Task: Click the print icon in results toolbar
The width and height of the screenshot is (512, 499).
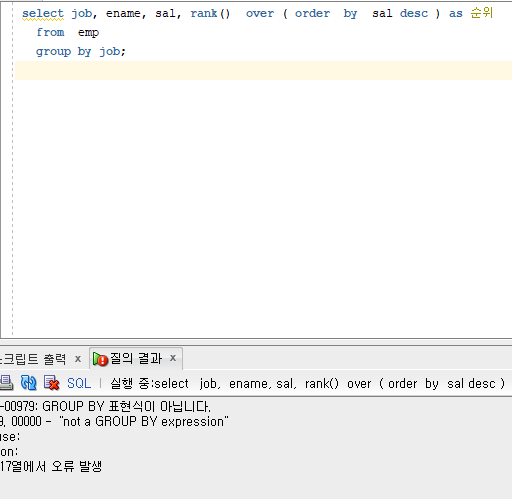Action: (6, 383)
